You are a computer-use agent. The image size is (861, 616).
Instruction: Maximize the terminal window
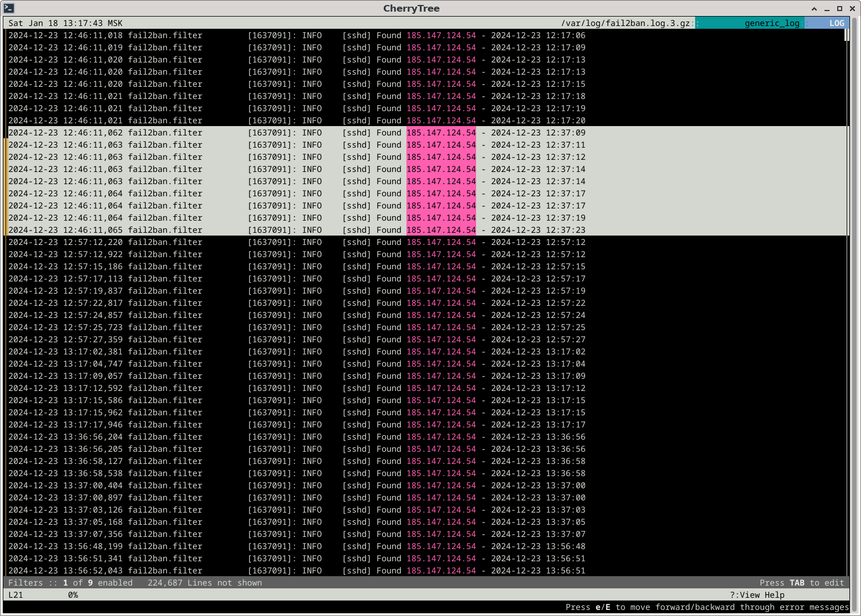pyautogui.click(x=839, y=8)
